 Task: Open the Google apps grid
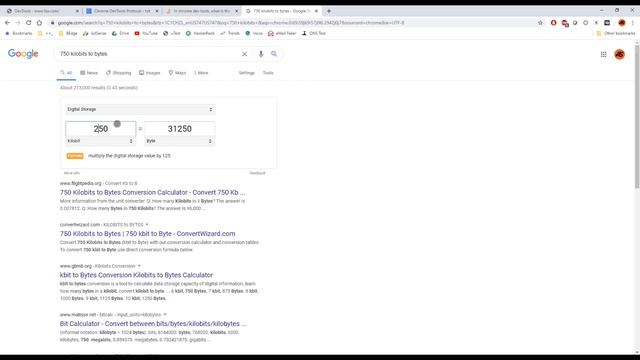click(603, 54)
